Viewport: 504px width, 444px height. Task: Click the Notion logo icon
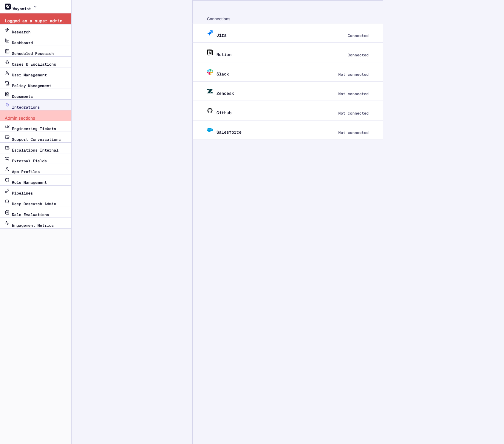[210, 52]
